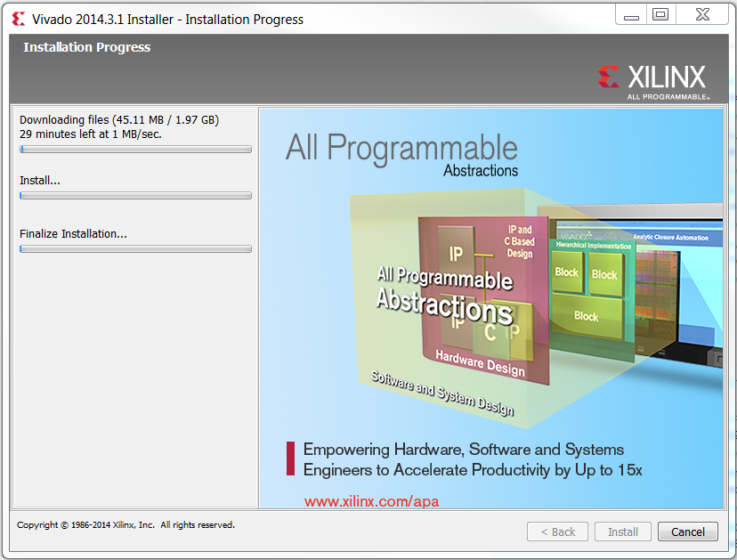
Task: Click the disabled Install button
Action: (x=623, y=532)
